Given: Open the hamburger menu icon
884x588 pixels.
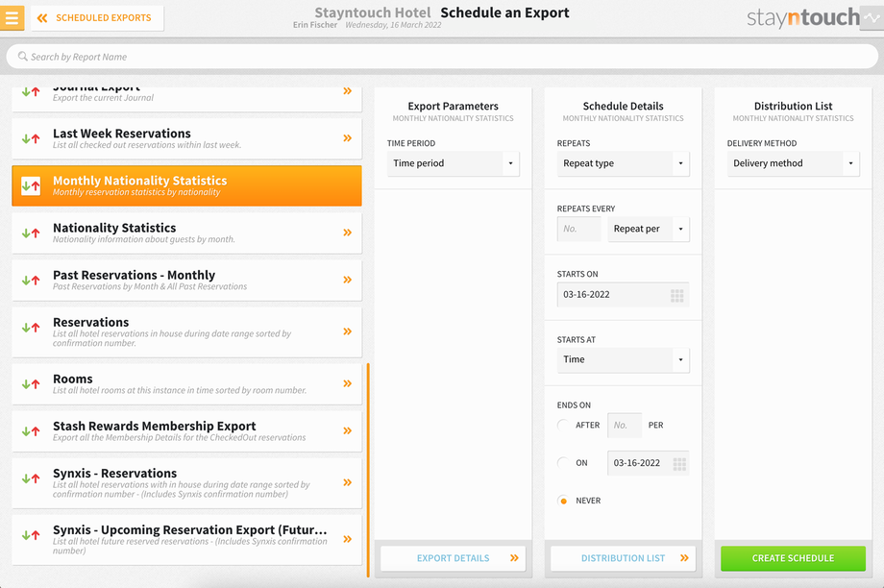Looking at the screenshot, I should [12, 17].
